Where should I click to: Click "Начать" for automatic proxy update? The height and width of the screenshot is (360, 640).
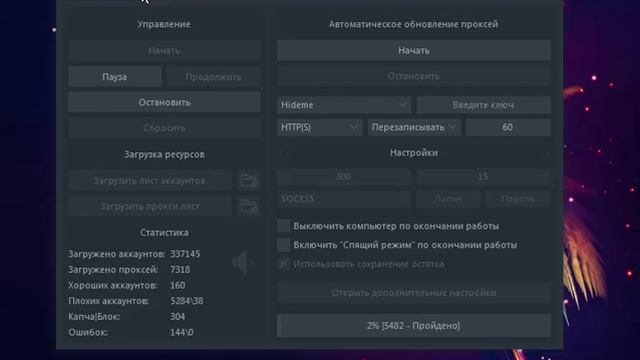tap(413, 51)
